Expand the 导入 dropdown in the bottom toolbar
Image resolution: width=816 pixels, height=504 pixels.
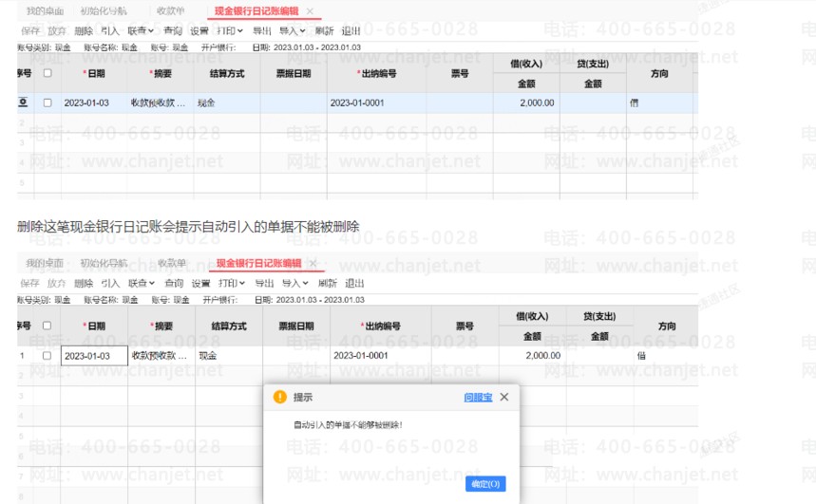(x=295, y=283)
